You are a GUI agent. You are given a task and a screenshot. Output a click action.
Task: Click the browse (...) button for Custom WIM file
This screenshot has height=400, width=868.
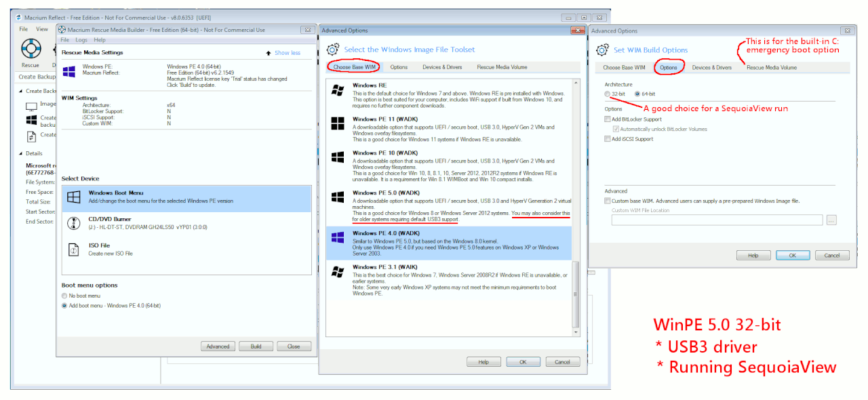coord(831,220)
